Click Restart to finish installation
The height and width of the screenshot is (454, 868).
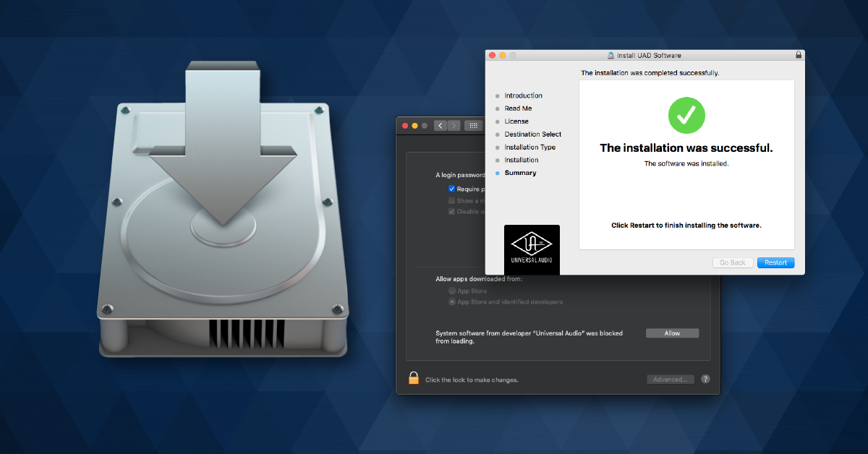(775, 262)
